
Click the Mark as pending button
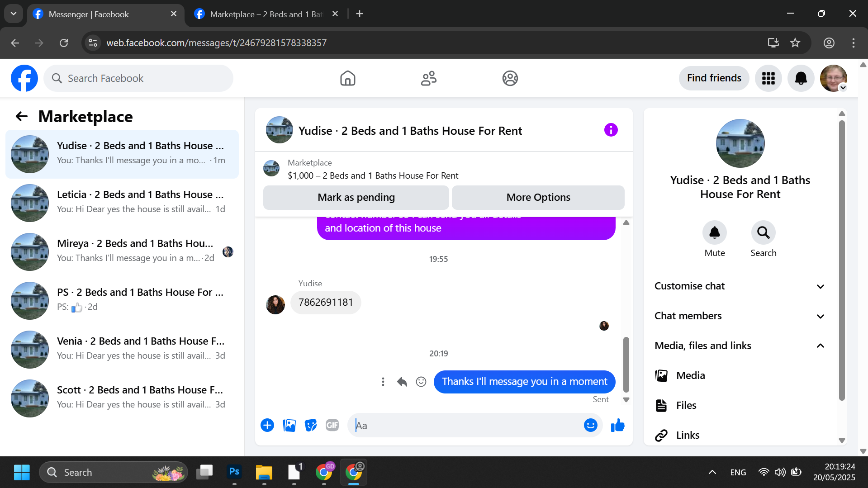[x=356, y=197]
